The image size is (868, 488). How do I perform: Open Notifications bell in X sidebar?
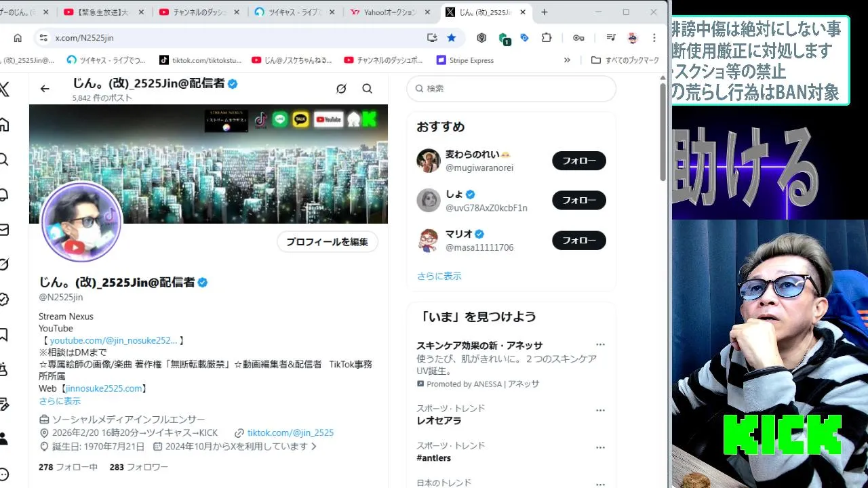pyautogui.click(x=3, y=195)
